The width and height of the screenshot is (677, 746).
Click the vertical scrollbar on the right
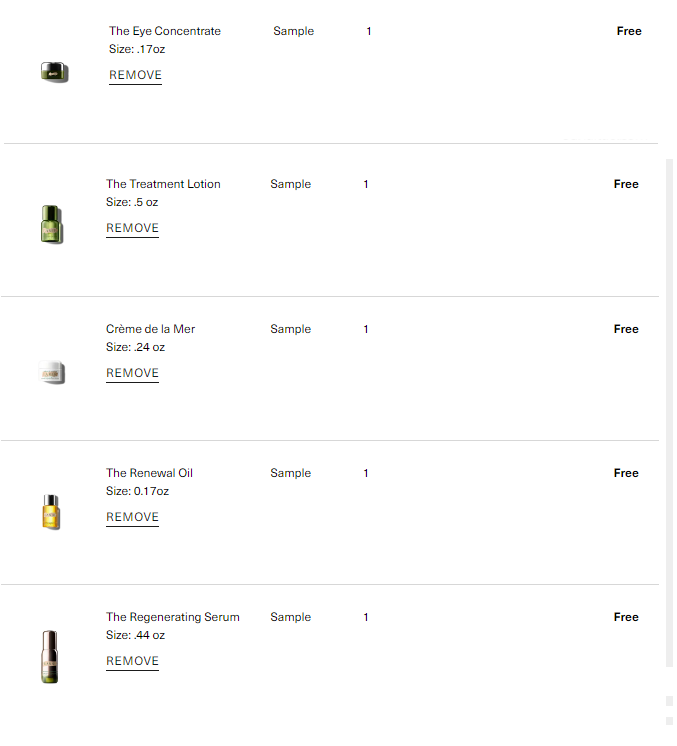(x=669, y=413)
